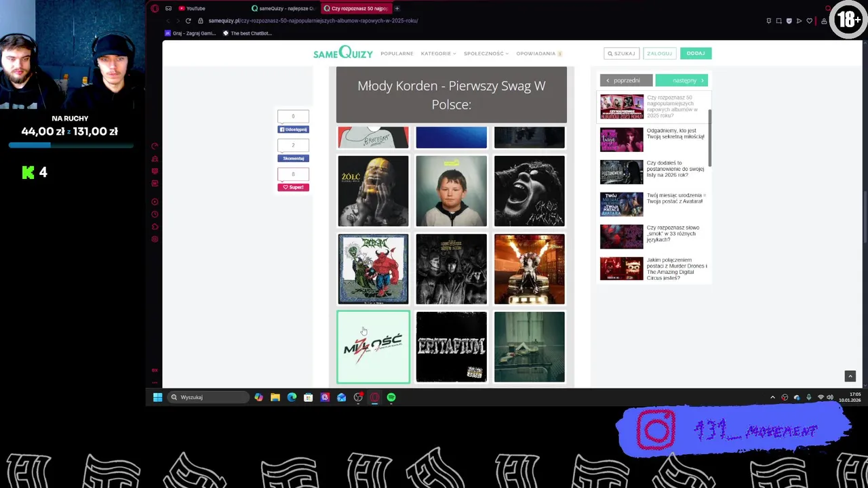Open the volume speaker tray icon
Screen dimensions: 868x488
pyautogui.click(x=831, y=397)
